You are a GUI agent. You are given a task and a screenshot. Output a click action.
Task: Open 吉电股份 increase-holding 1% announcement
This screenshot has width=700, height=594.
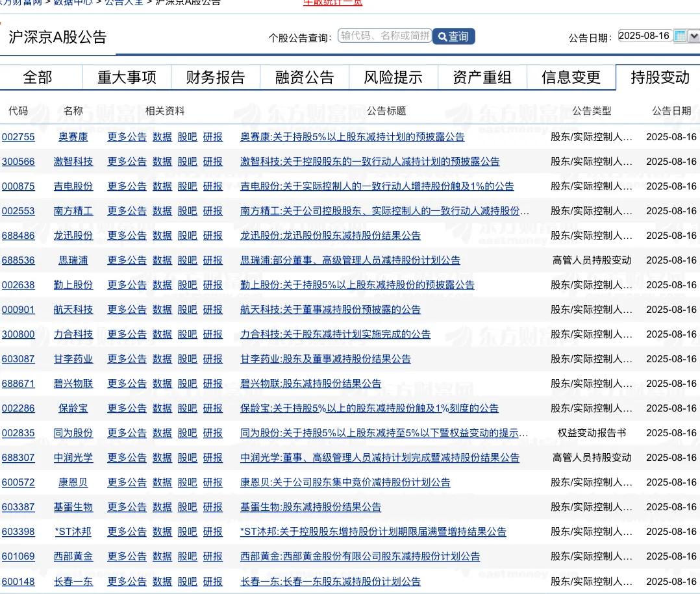[x=377, y=186]
